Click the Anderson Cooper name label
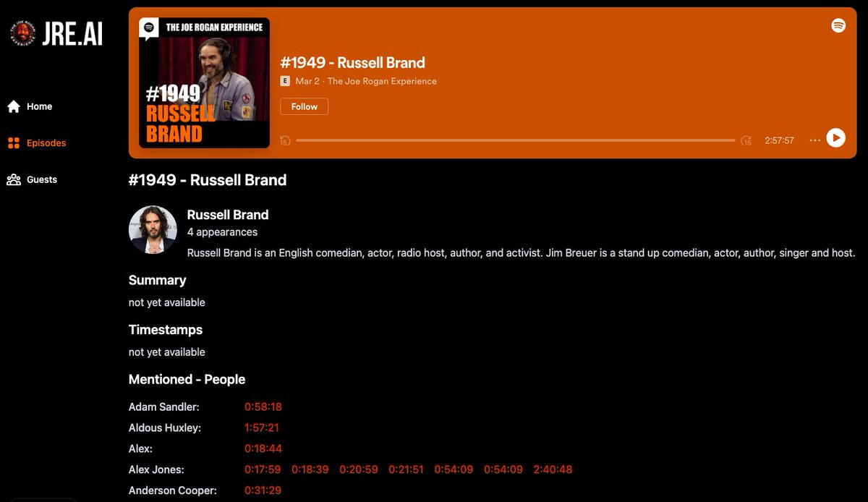 (172, 490)
